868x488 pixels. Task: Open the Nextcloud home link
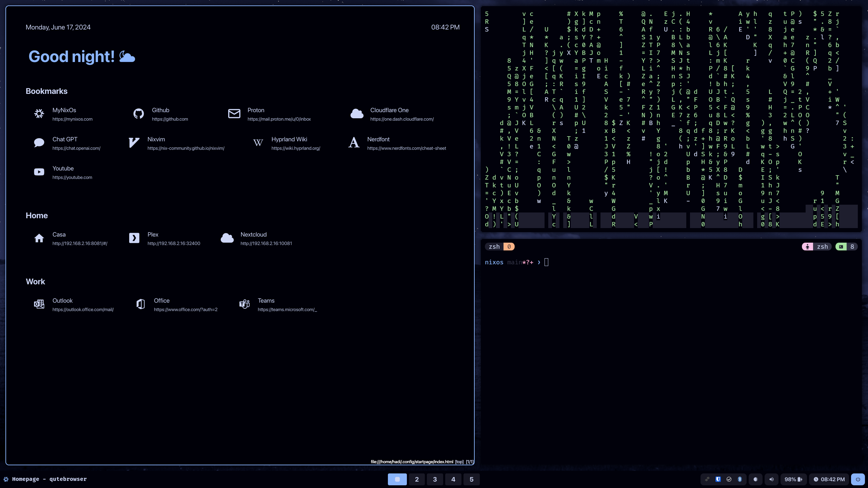click(253, 234)
